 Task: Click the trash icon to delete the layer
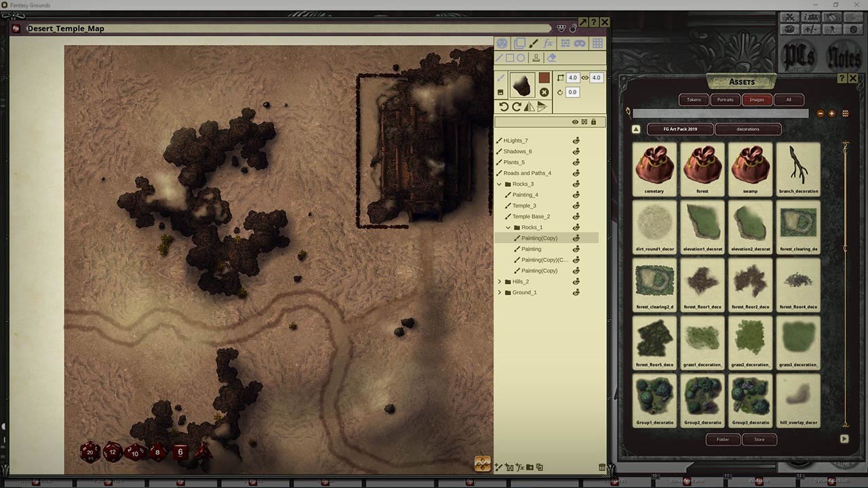(601, 467)
